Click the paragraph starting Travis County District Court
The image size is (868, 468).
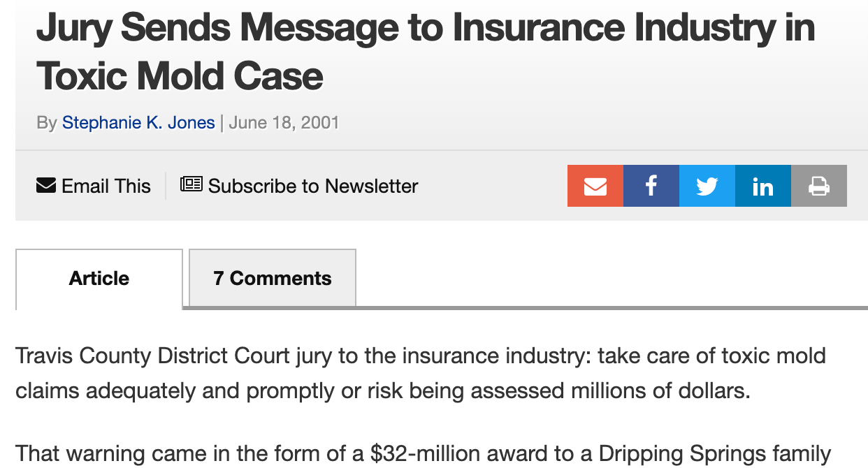point(421,373)
